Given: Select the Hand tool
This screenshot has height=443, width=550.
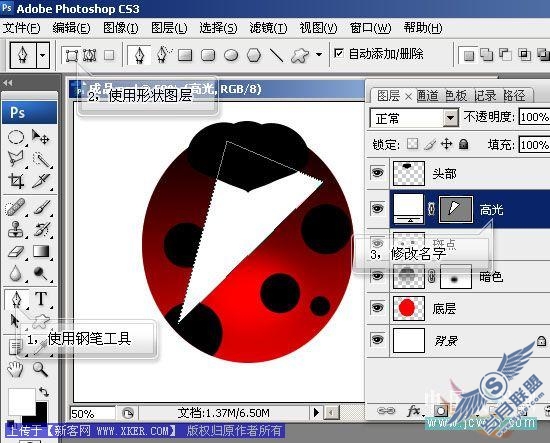Looking at the screenshot, I should (x=15, y=369).
